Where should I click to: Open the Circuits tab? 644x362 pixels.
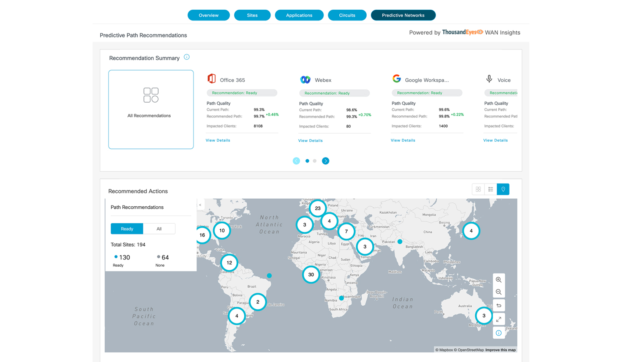[347, 15]
